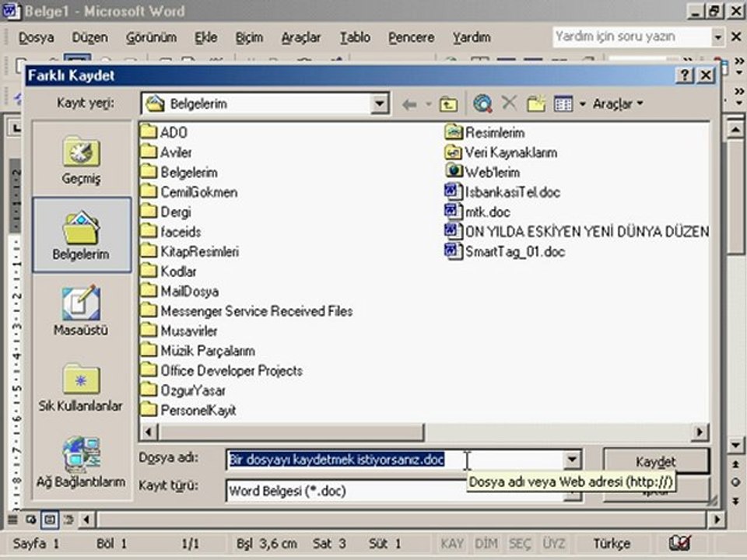Select the Veri Kaynaklarım folder
747x560 pixels.
(x=500, y=152)
